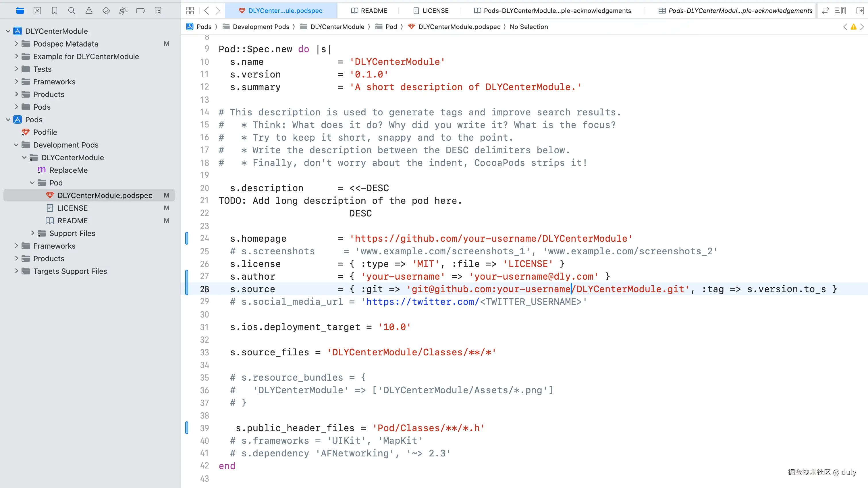Click the change bar beside line 24
This screenshot has height=488, width=868.
pos(187,239)
